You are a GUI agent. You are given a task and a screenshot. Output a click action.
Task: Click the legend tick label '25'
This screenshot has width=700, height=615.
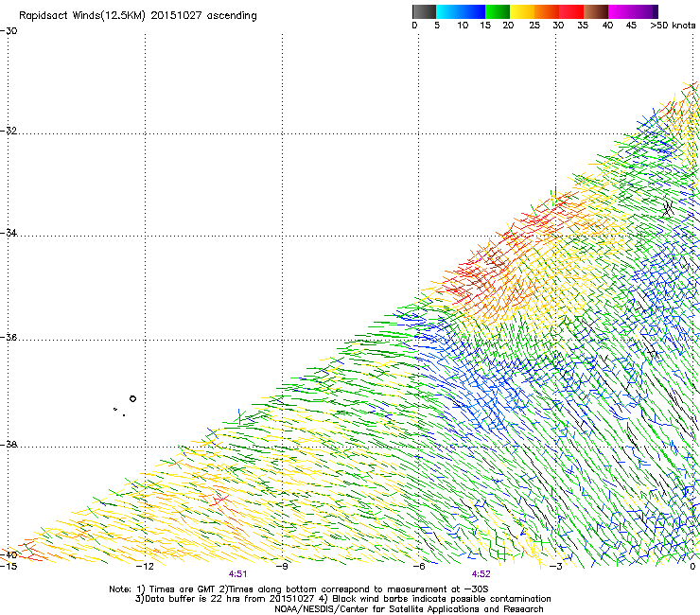click(x=534, y=26)
